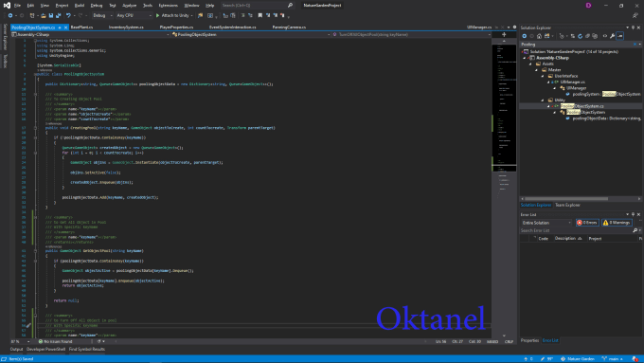Toggle the 0 Warnings filter button
This screenshot has width=644, height=363.
click(617, 223)
